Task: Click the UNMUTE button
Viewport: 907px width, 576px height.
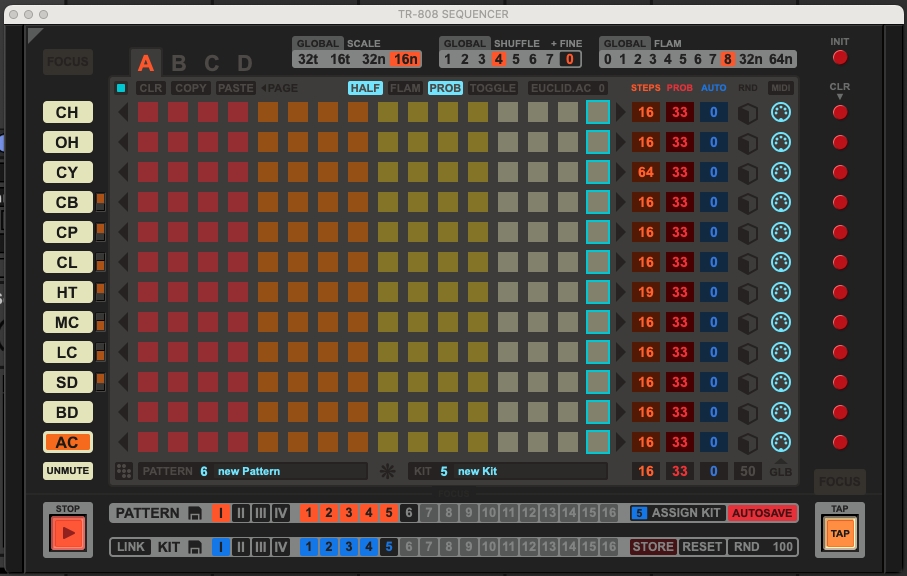Action: point(68,471)
